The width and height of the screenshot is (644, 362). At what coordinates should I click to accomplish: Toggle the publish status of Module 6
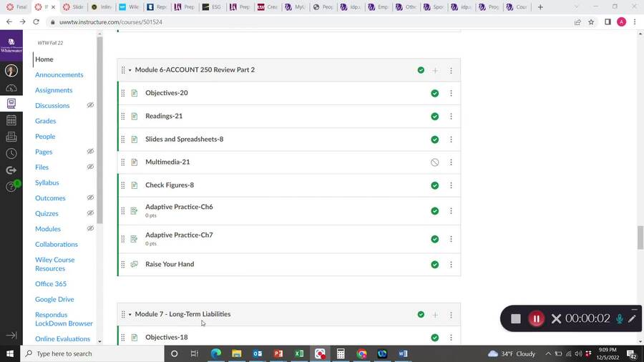pyautogui.click(x=421, y=70)
